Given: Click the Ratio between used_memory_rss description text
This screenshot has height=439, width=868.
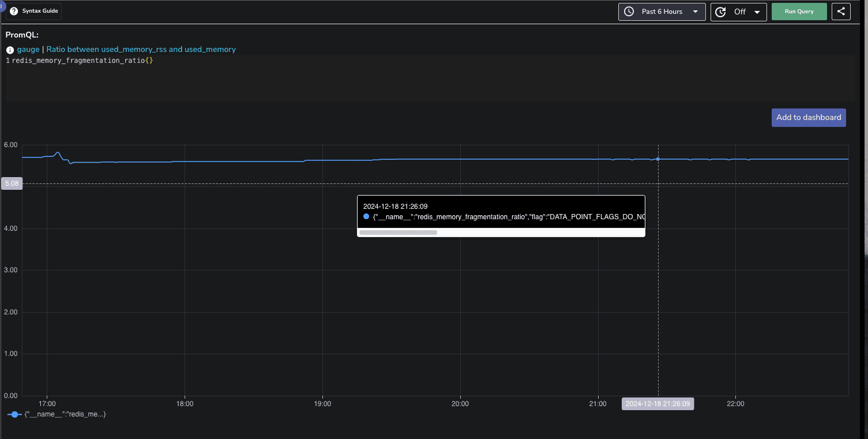Looking at the screenshot, I should click(141, 50).
